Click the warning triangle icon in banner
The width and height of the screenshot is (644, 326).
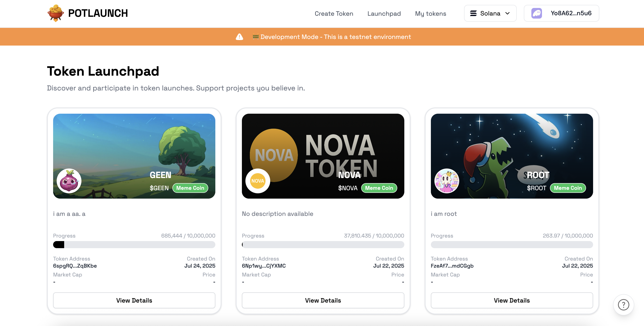pyautogui.click(x=239, y=37)
